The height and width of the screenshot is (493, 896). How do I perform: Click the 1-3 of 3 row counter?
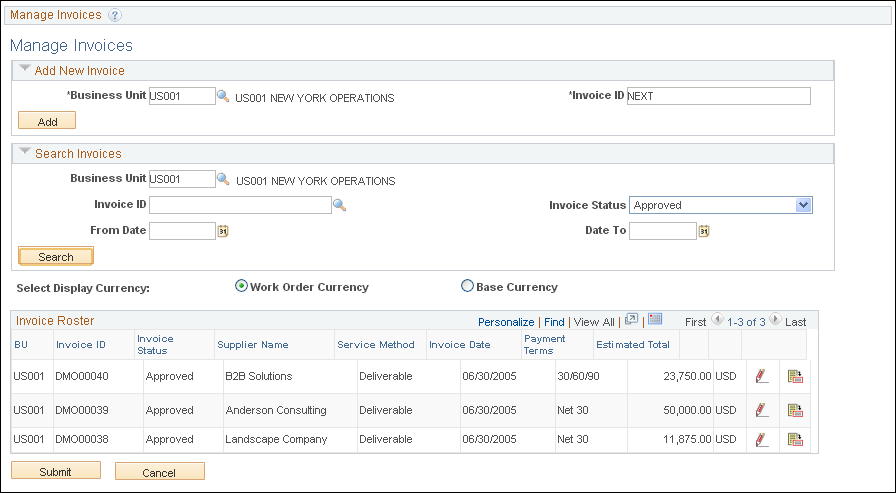pyautogui.click(x=746, y=322)
